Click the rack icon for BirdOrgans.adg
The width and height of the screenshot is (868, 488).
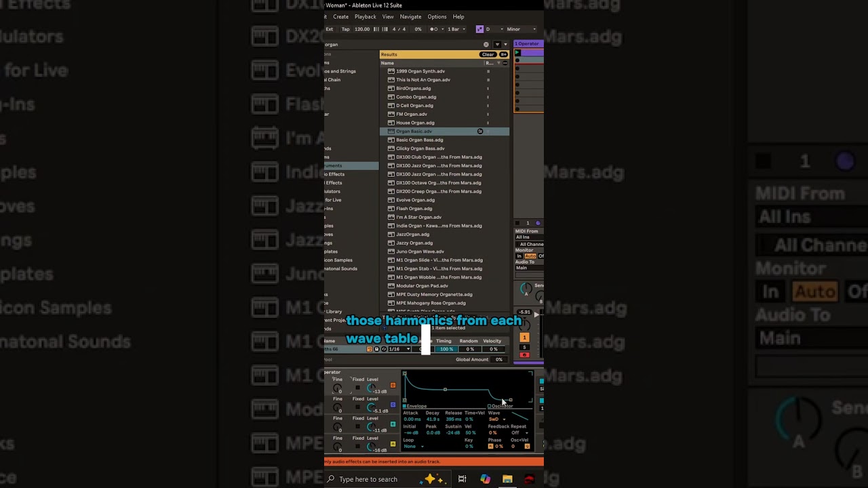pyautogui.click(x=391, y=88)
